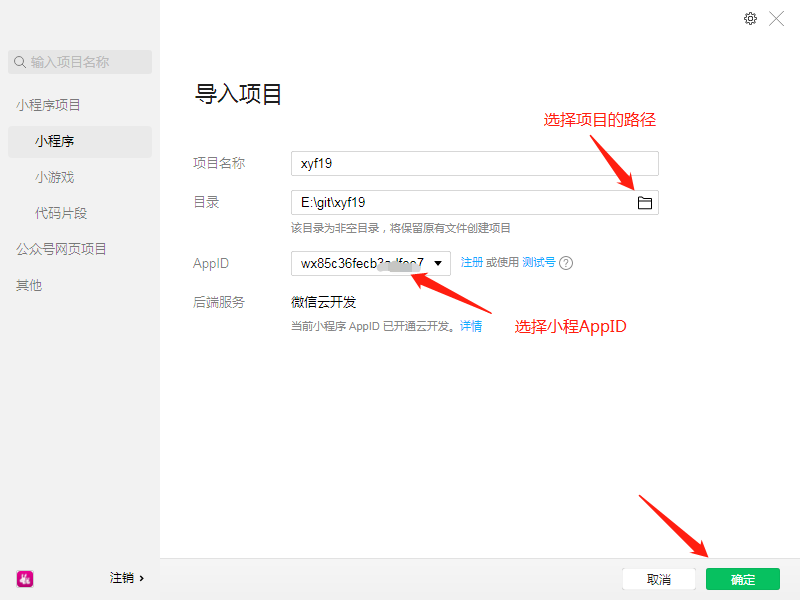Select 小游戏 in the sidebar
Image resolution: width=800 pixels, height=600 pixels.
pyautogui.click(x=55, y=177)
